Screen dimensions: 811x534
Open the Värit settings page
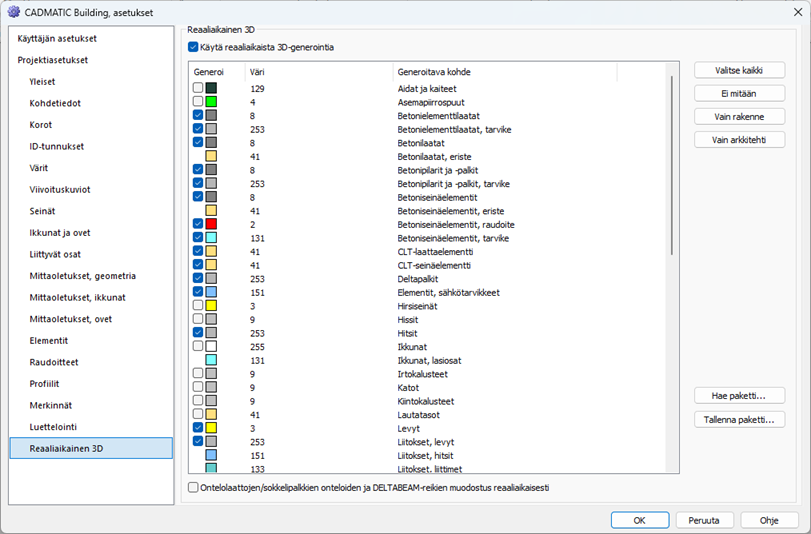[41, 168]
